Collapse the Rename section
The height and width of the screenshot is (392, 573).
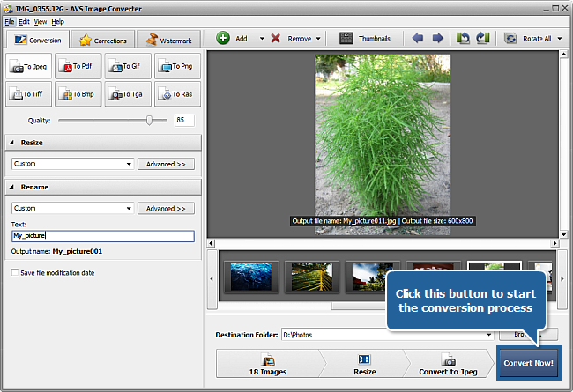[11, 187]
